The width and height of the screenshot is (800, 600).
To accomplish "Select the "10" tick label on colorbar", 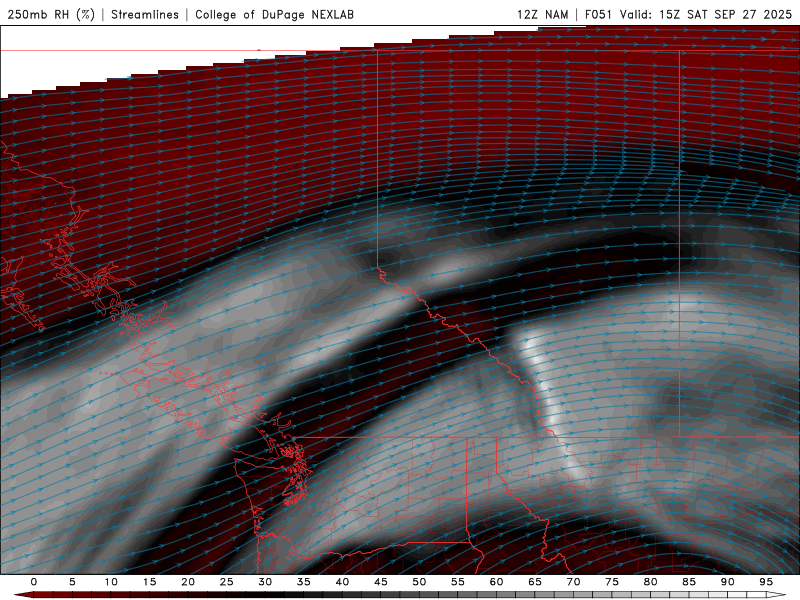I will coord(111,582).
